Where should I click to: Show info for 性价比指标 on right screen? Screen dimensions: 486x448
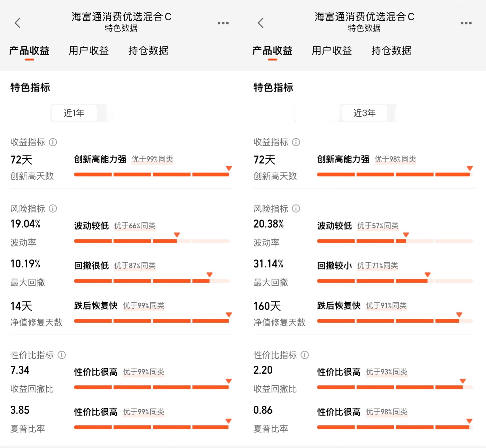coord(305,355)
